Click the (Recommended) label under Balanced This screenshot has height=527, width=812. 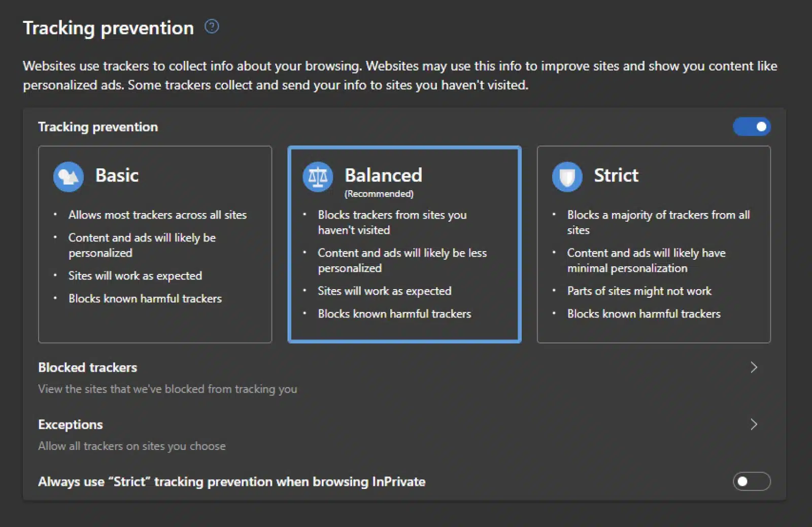tap(379, 193)
